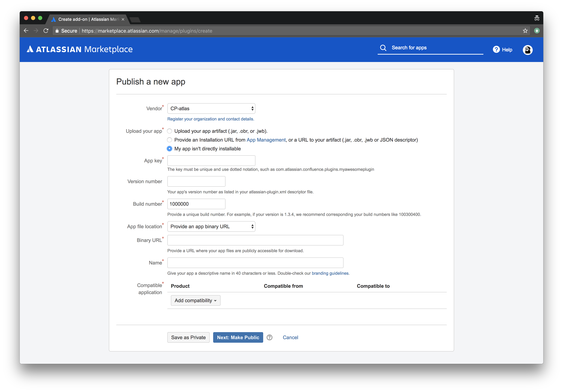Screen dimensions: 563x392
Task: Click Next: Make Public button
Action: (238, 337)
